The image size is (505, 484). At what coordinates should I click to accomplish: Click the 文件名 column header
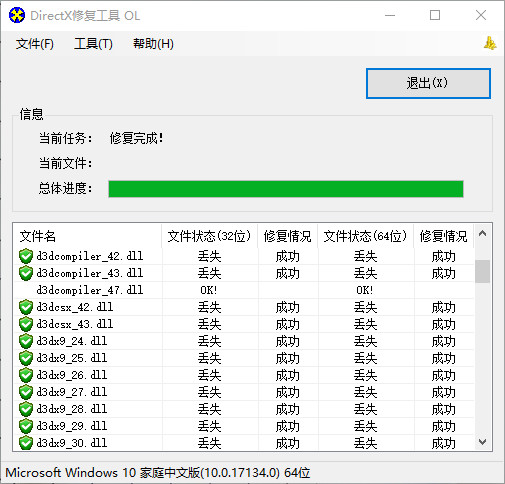87,236
